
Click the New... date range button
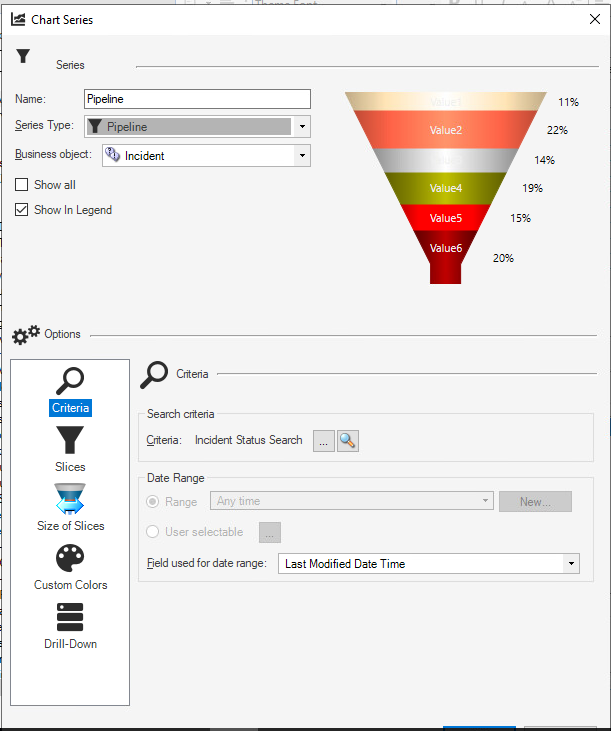click(x=535, y=501)
